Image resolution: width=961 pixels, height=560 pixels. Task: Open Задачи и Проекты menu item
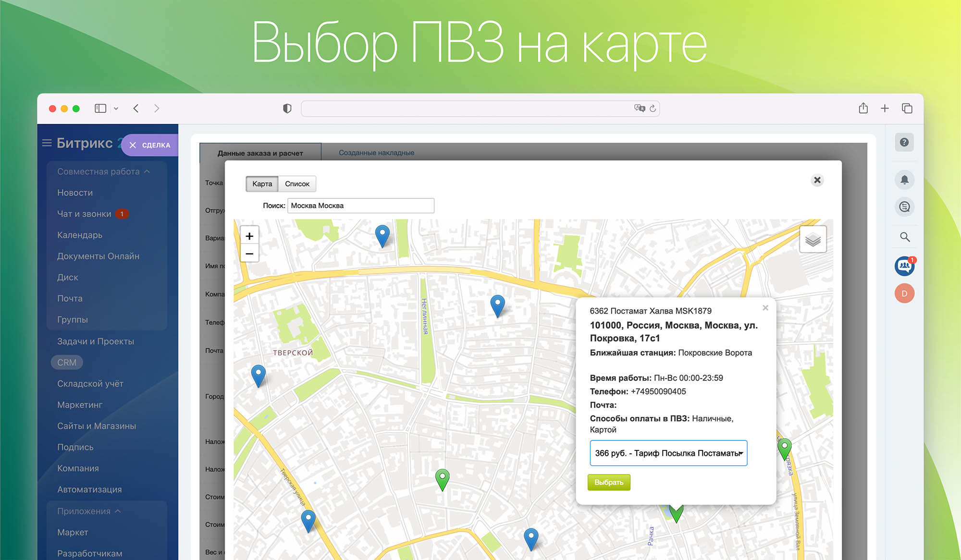(x=96, y=341)
